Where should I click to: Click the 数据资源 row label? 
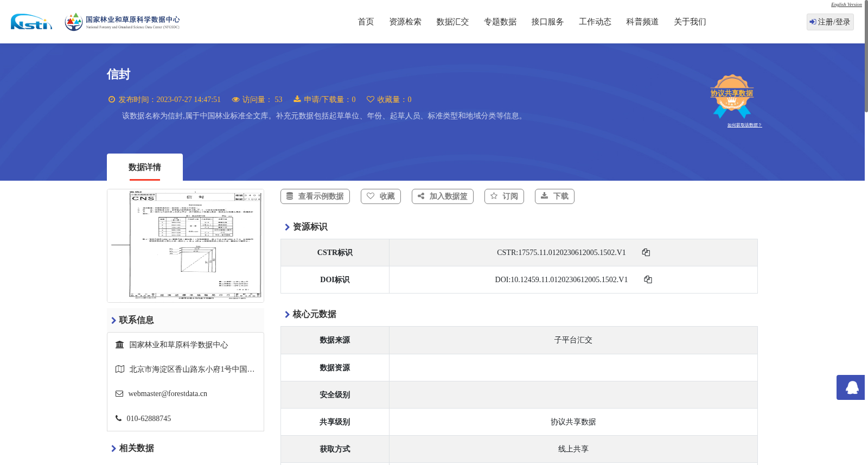coord(335,367)
